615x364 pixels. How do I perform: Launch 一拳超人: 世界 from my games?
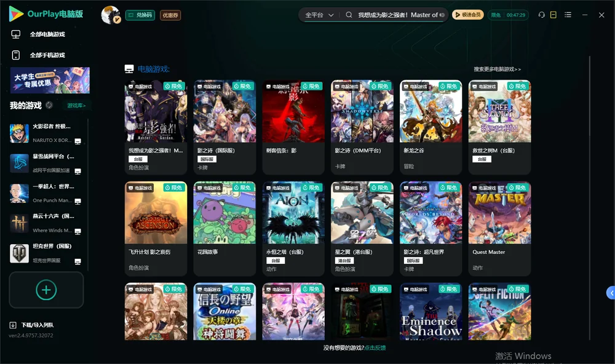46,193
